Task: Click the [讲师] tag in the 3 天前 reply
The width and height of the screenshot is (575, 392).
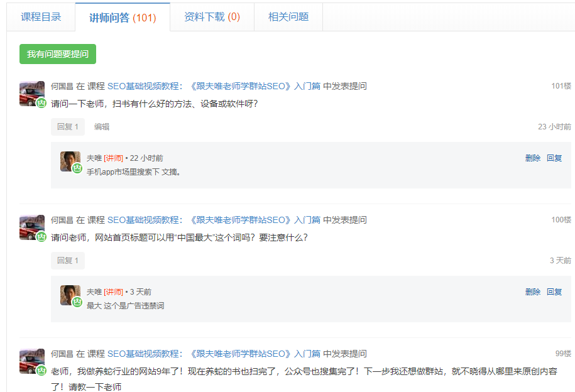Action: pyautogui.click(x=113, y=292)
